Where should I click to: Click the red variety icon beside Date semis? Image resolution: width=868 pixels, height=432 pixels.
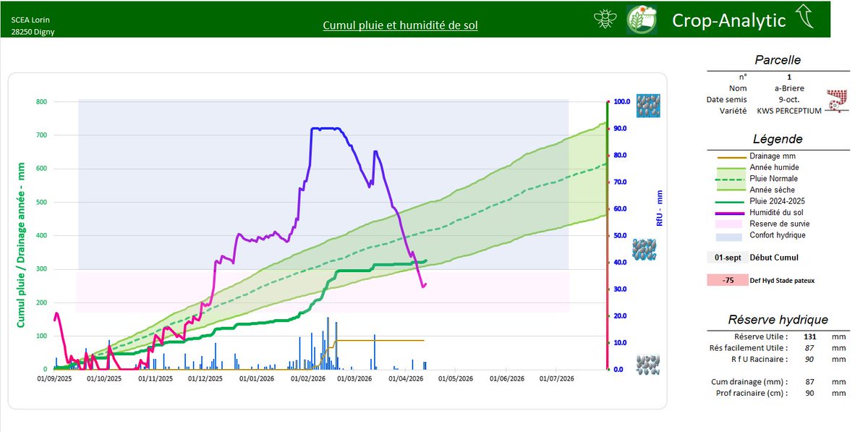(x=836, y=100)
